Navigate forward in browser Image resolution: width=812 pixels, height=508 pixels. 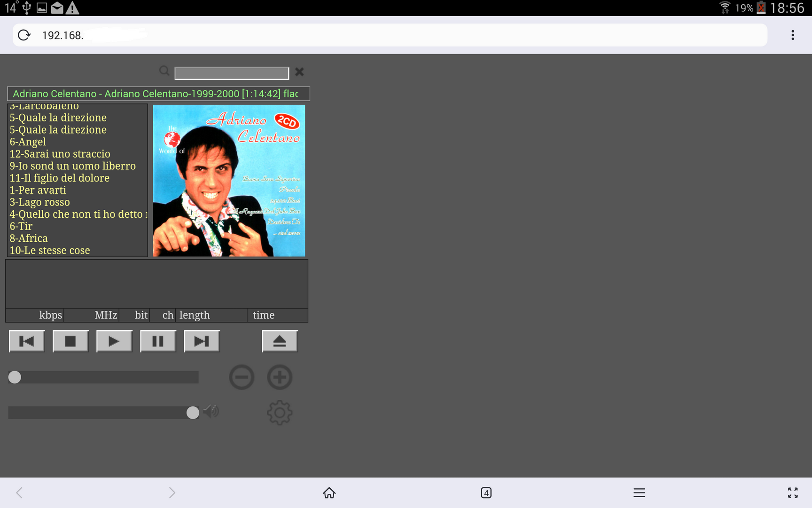pos(172,492)
